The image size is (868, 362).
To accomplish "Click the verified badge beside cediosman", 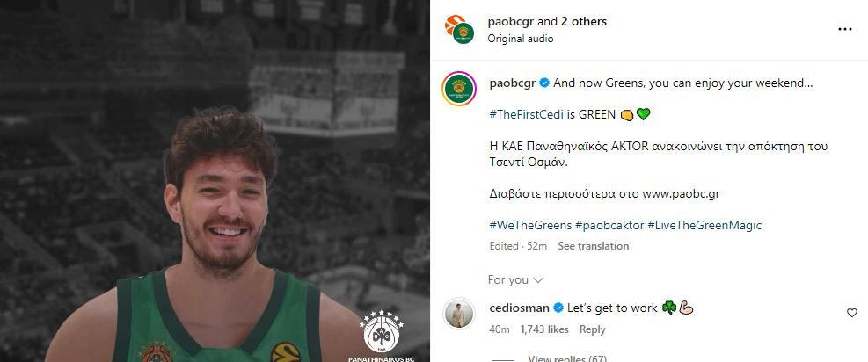I will pyautogui.click(x=558, y=308).
